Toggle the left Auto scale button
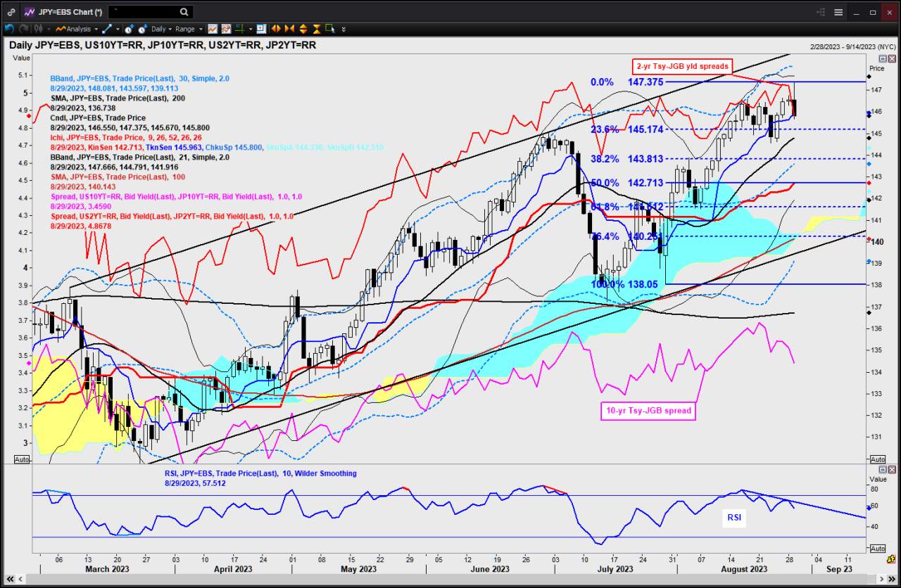This screenshot has width=901, height=588. click(x=22, y=459)
